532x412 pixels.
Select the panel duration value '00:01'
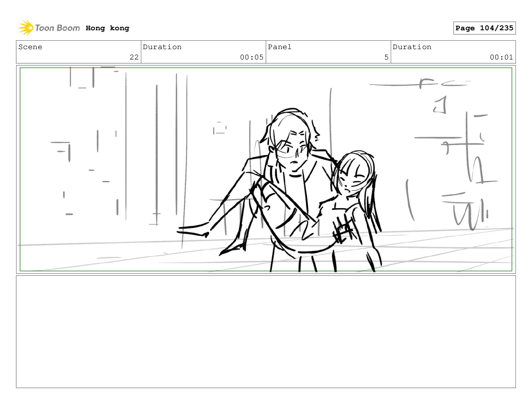coord(501,57)
